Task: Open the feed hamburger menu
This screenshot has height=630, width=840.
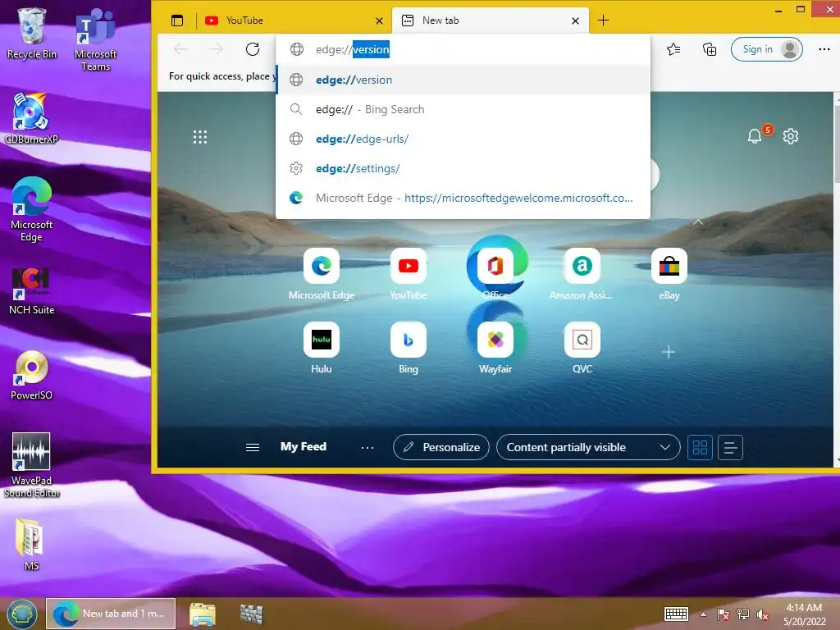Action: pos(253,447)
